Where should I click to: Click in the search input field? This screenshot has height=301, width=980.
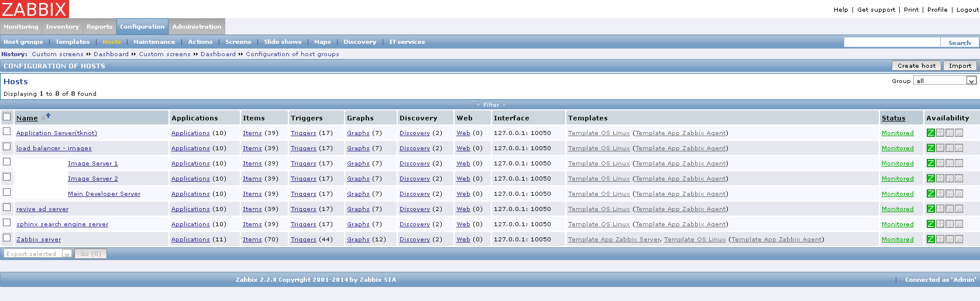tap(892, 42)
